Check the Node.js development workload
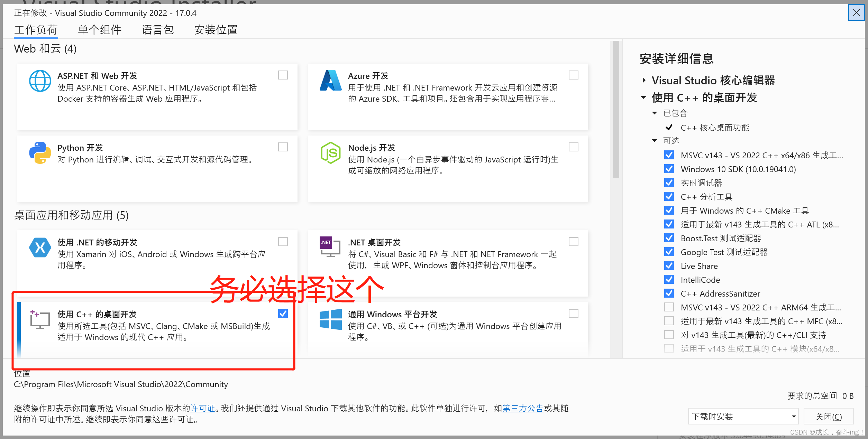 [x=574, y=147]
